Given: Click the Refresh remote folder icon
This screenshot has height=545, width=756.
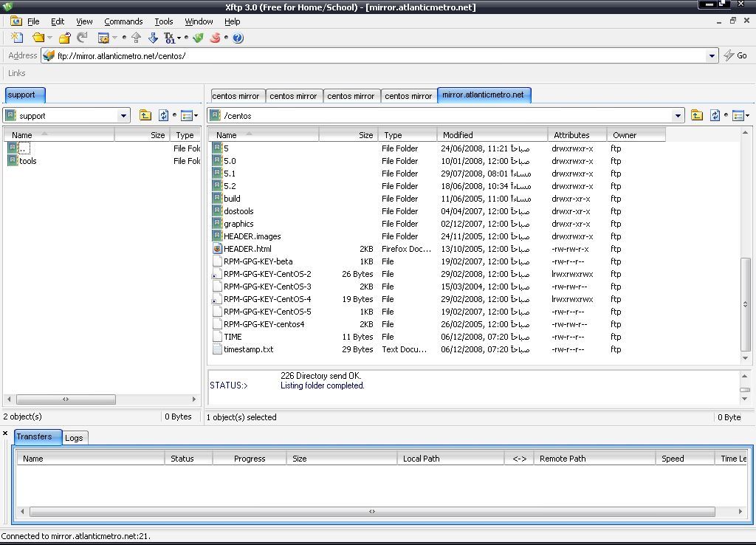Looking at the screenshot, I should (715, 115).
